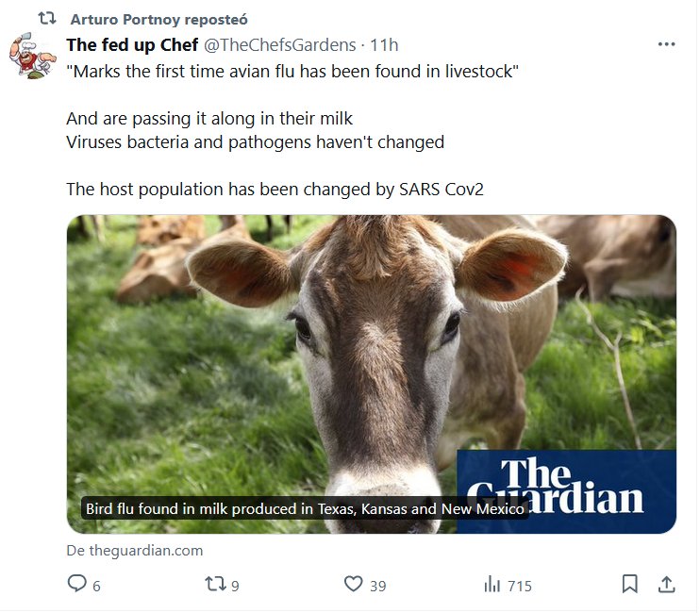Open the three-dot more options menu
This screenshot has width=700, height=613.
666,44
